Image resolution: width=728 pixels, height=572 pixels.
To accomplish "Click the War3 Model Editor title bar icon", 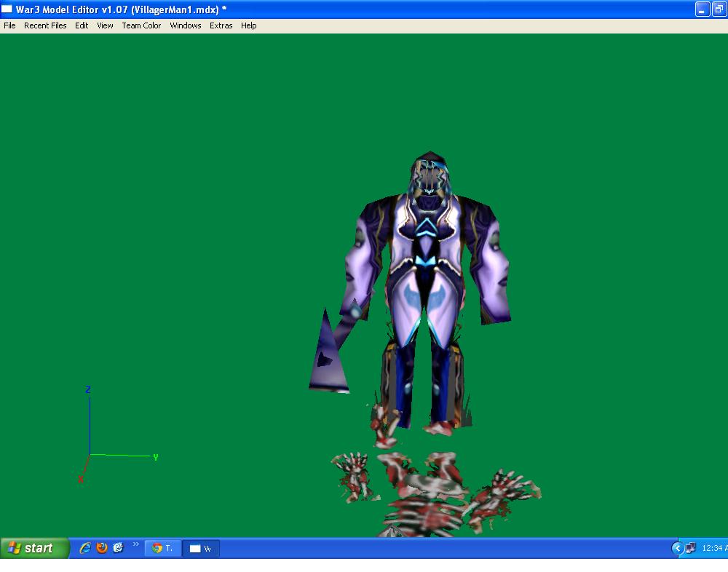I will [x=7, y=9].
